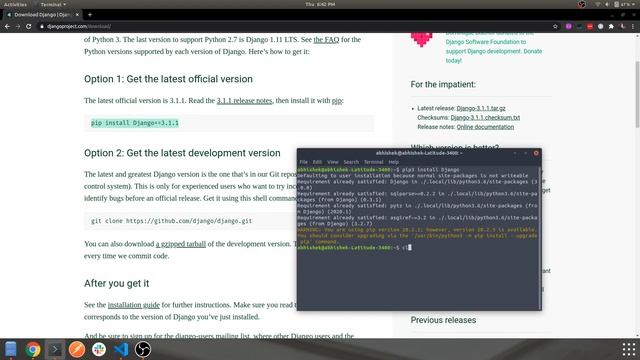Screen dimensions: 640x360
Task: Open the terminal Edit menu
Action: click(317, 162)
